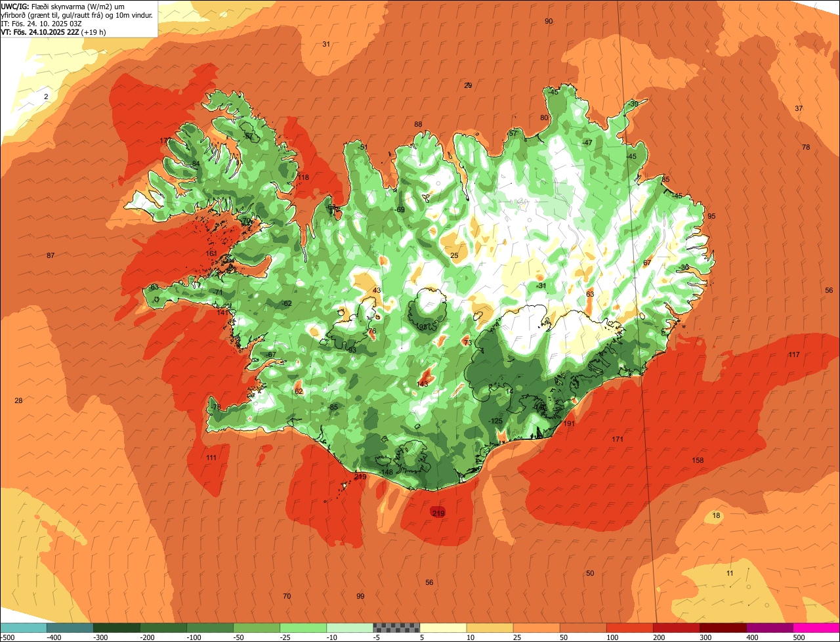Image resolution: width=840 pixels, height=642 pixels.
Task: Click the 37 value on the map
Action: pyautogui.click(x=799, y=108)
